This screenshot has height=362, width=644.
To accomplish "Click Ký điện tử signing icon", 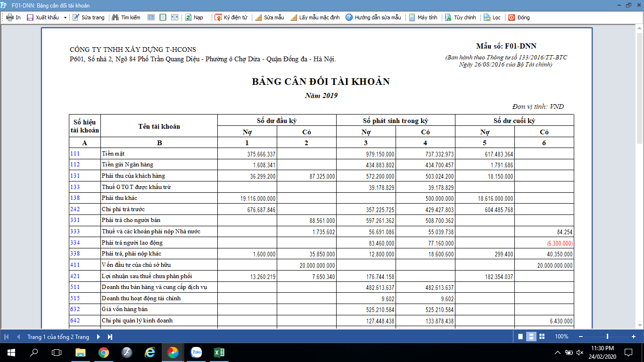I will [218, 17].
